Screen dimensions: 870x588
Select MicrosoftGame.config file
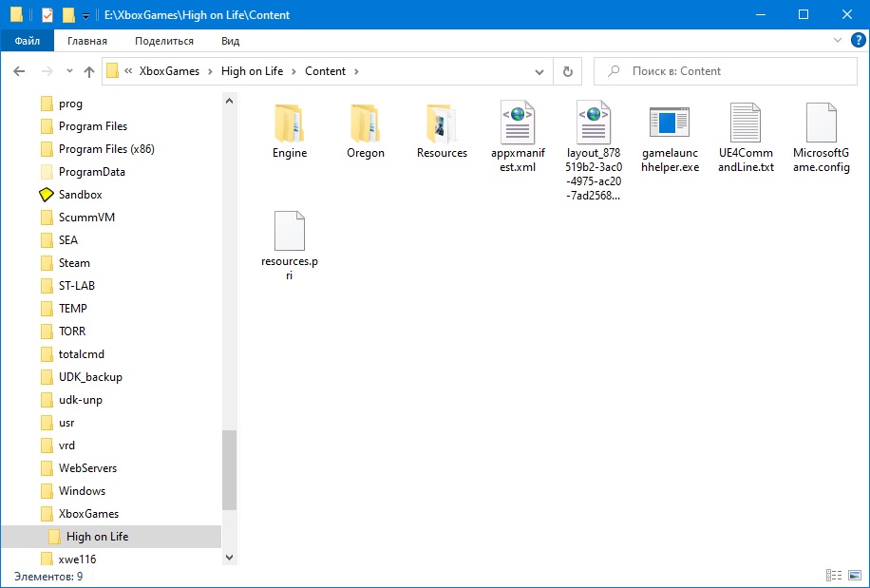coord(822,136)
